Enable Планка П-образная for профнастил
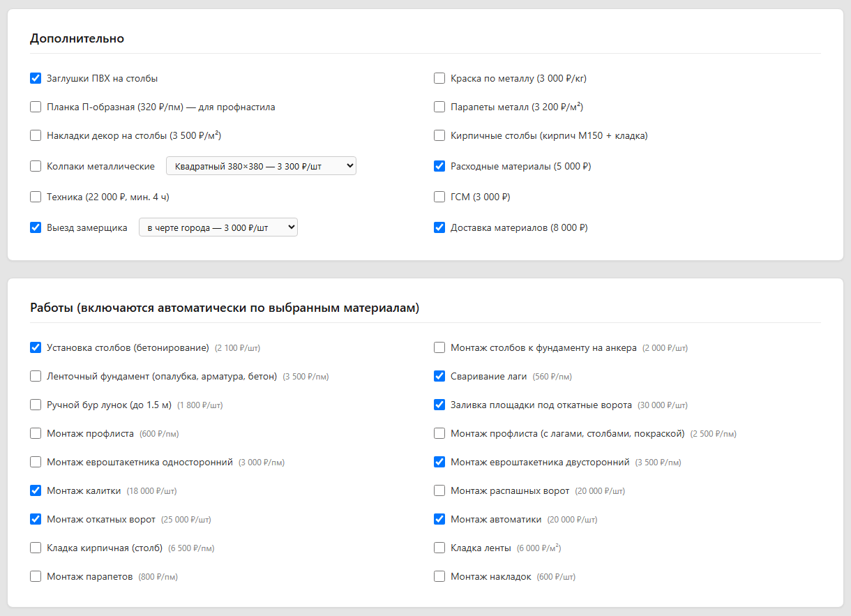This screenshot has width=851, height=616. (36, 107)
